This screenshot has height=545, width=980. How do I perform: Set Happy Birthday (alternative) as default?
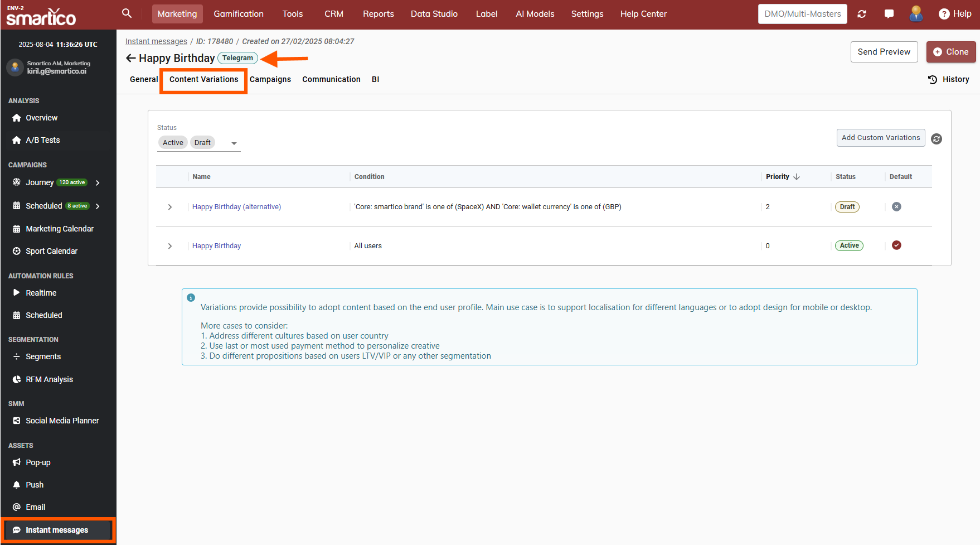tap(896, 207)
